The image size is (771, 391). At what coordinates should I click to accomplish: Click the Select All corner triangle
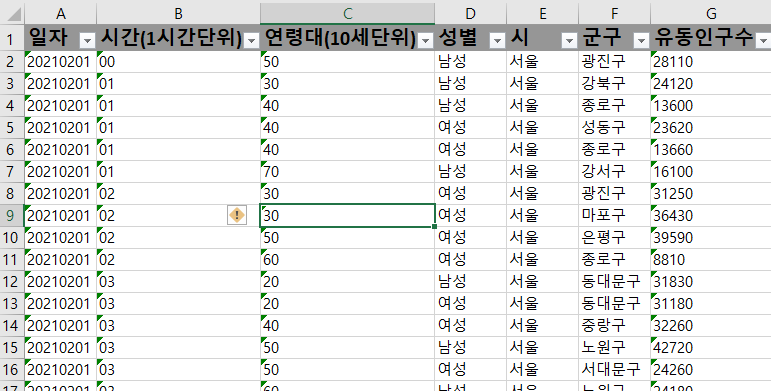pos(14,14)
